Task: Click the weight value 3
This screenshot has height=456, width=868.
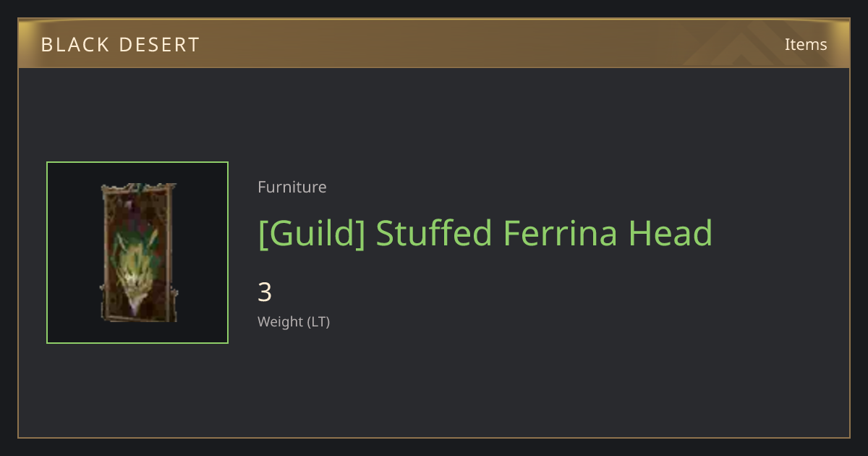Action: 265,292
